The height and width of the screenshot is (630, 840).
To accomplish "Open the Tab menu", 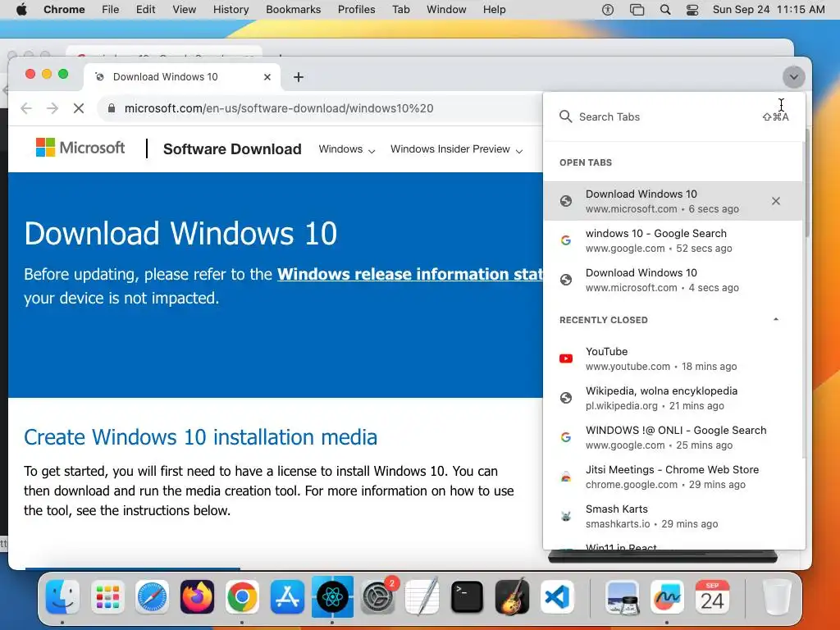I will (x=400, y=9).
